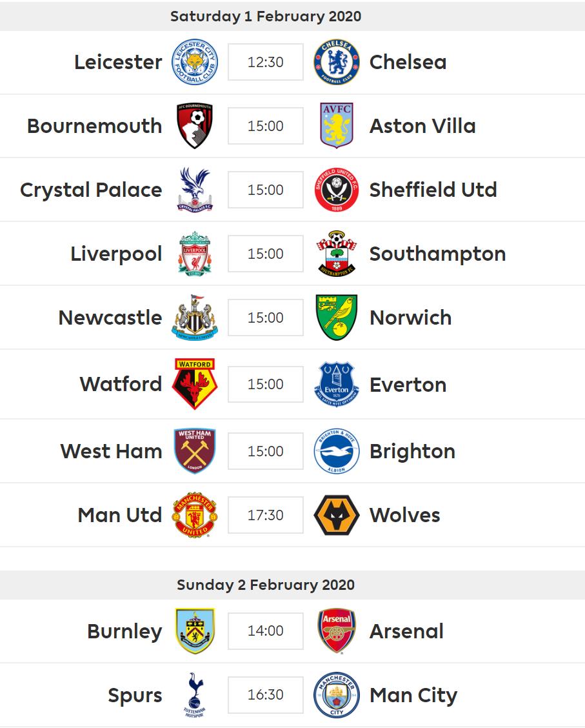Click the Chelsea club badge
585x728 pixels.
click(336, 62)
